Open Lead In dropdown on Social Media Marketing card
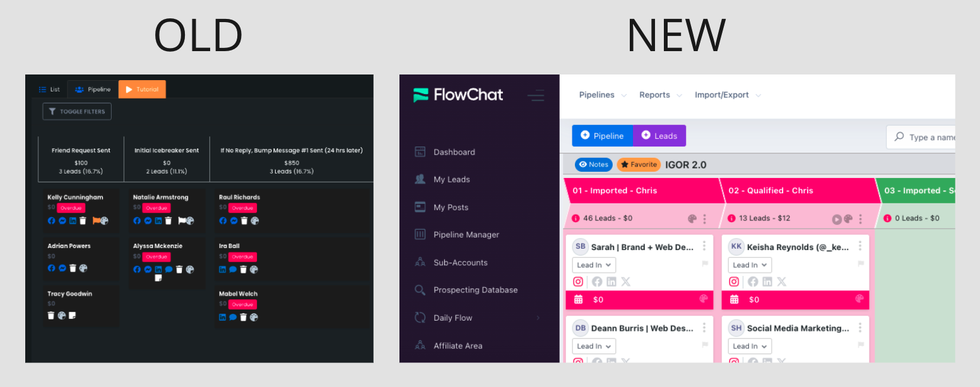 (750, 346)
